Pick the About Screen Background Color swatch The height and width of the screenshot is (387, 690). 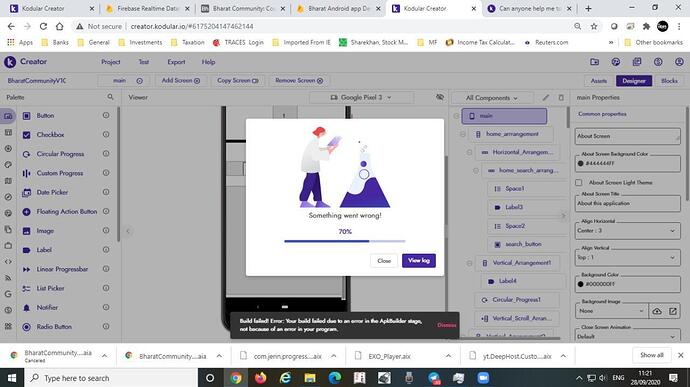580,163
